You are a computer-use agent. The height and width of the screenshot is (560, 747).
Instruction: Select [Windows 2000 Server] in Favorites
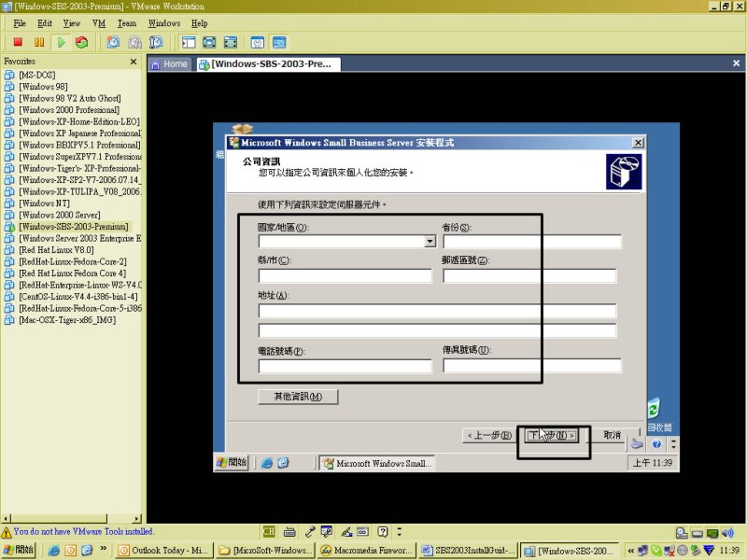(60, 215)
